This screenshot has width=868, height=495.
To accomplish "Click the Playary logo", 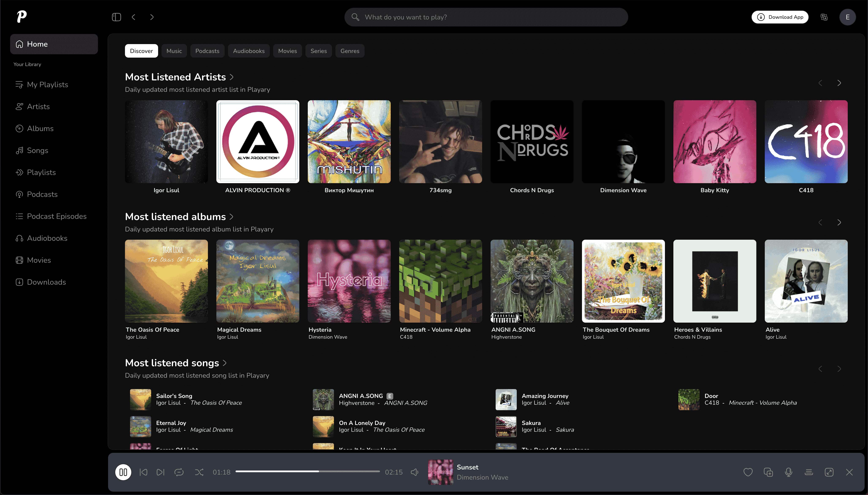I will (22, 17).
